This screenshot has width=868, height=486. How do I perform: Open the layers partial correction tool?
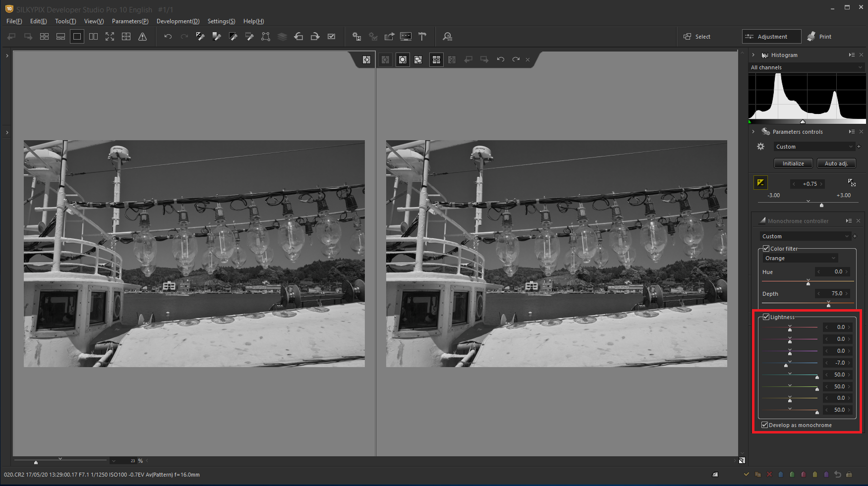click(x=282, y=37)
